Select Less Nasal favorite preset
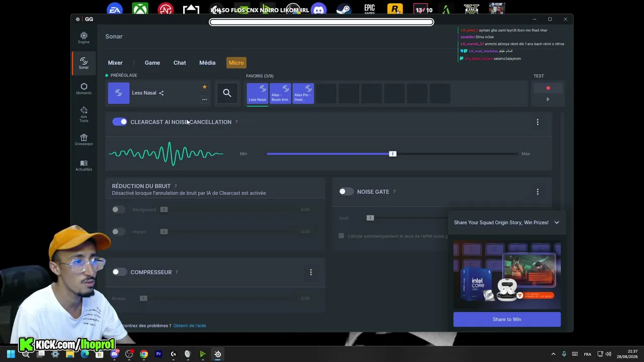The image size is (644, 362). (x=257, y=94)
